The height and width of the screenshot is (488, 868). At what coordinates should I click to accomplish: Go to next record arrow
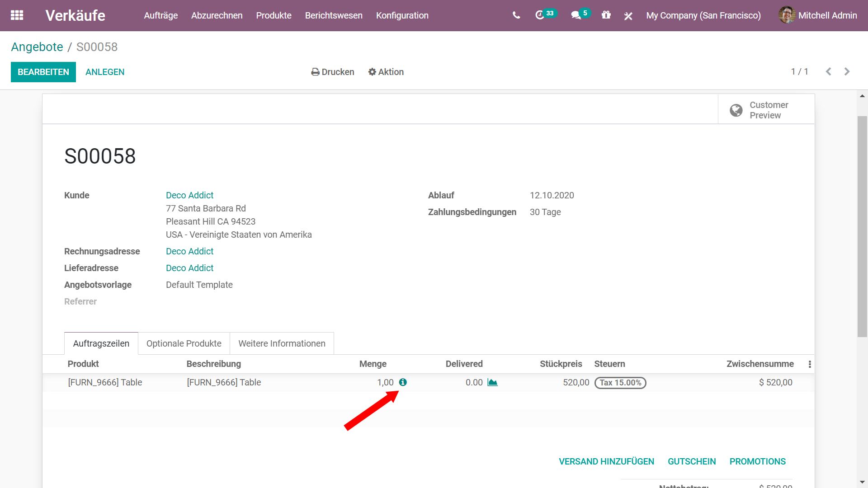847,71
